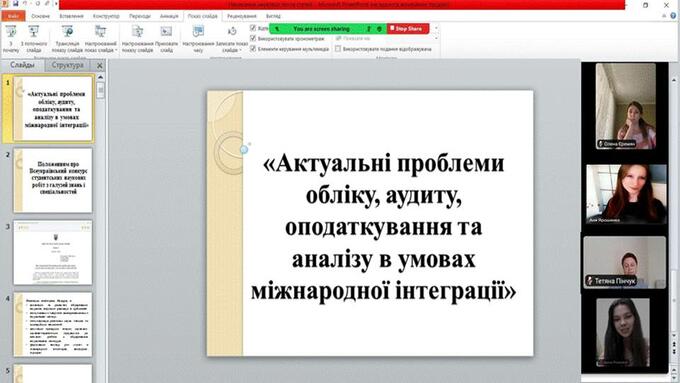Start slideshow from current slide icon

[33, 32]
